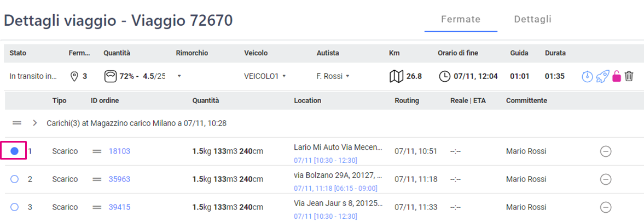The width and height of the screenshot is (644, 221).
Task: Click the stopwatch icon in trip row
Action: click(x=588, y=76)
